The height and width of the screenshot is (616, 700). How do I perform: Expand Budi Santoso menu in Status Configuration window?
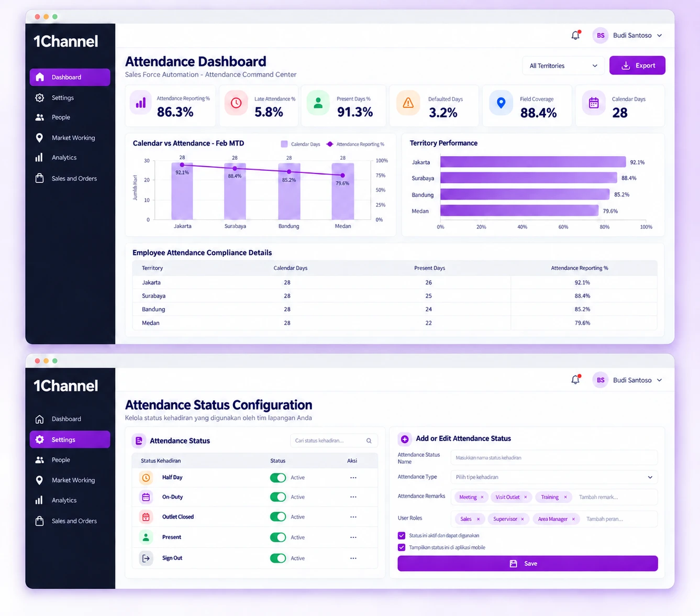659,380
